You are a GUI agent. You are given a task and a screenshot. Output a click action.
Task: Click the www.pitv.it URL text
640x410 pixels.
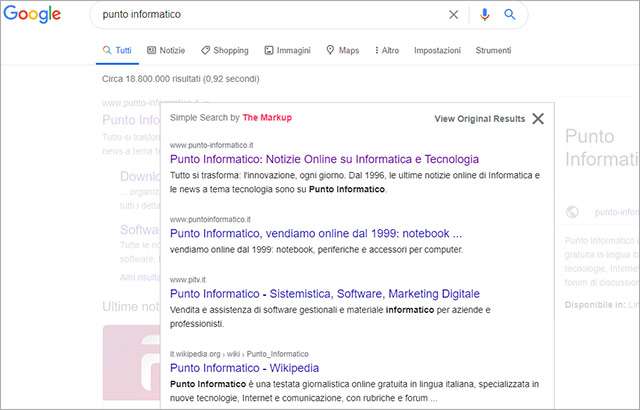tap(188, 280)
